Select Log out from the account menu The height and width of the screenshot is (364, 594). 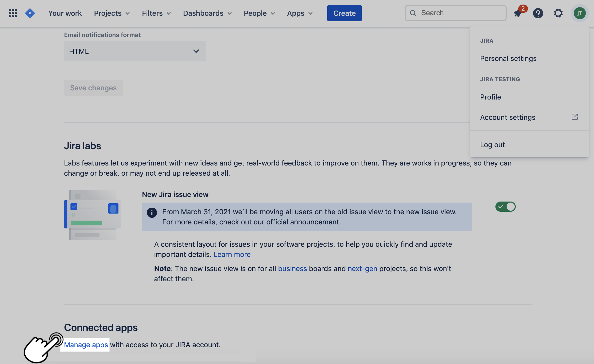point(492,145)
